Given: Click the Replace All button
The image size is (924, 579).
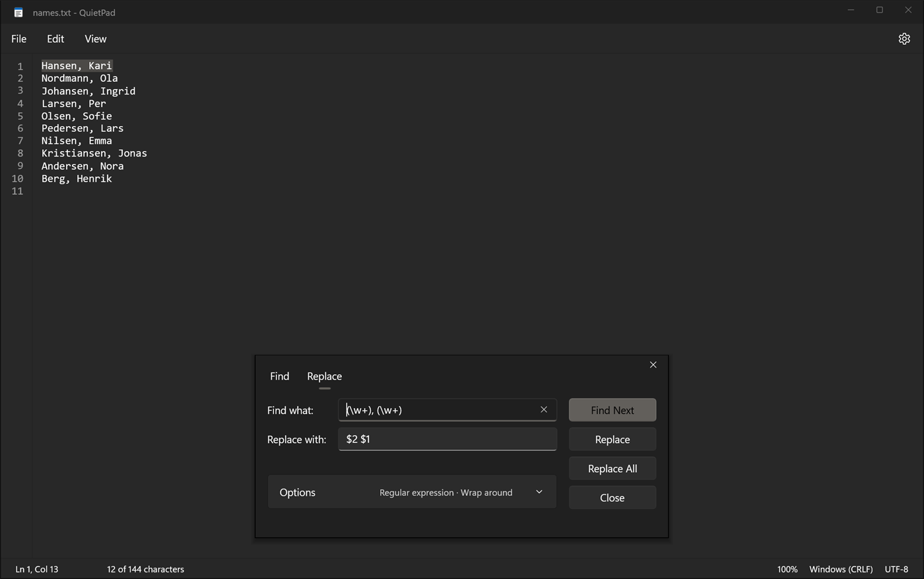Looking at the screenshot, I should (612, 469).
